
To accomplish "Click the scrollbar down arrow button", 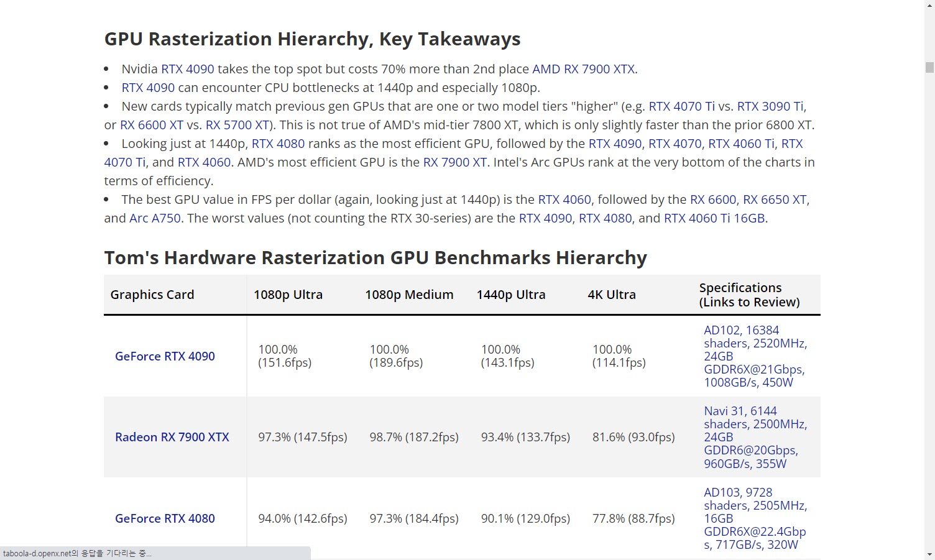I will coord(929,554).
